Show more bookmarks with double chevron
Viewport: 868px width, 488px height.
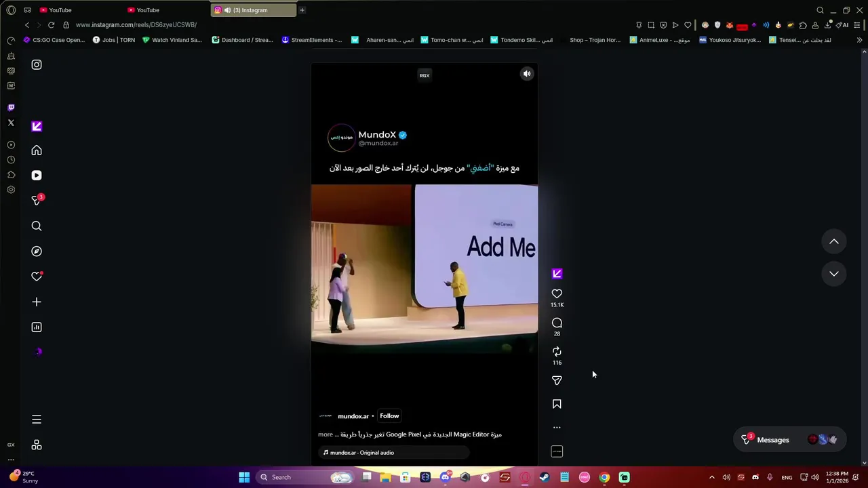pos(859,40)
